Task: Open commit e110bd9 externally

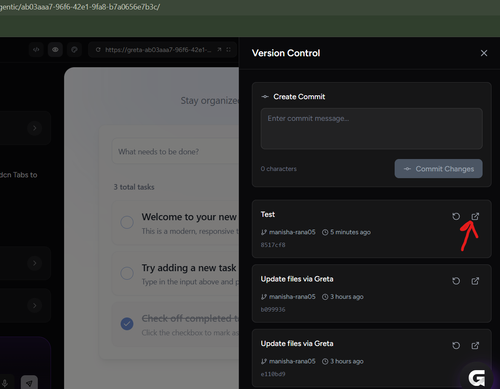Action: [475, 345]
